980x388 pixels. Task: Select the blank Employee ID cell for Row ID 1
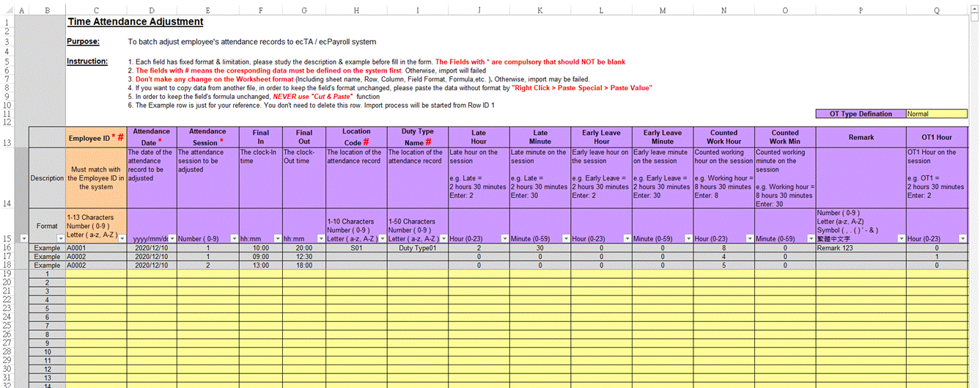tap(96, 274)
